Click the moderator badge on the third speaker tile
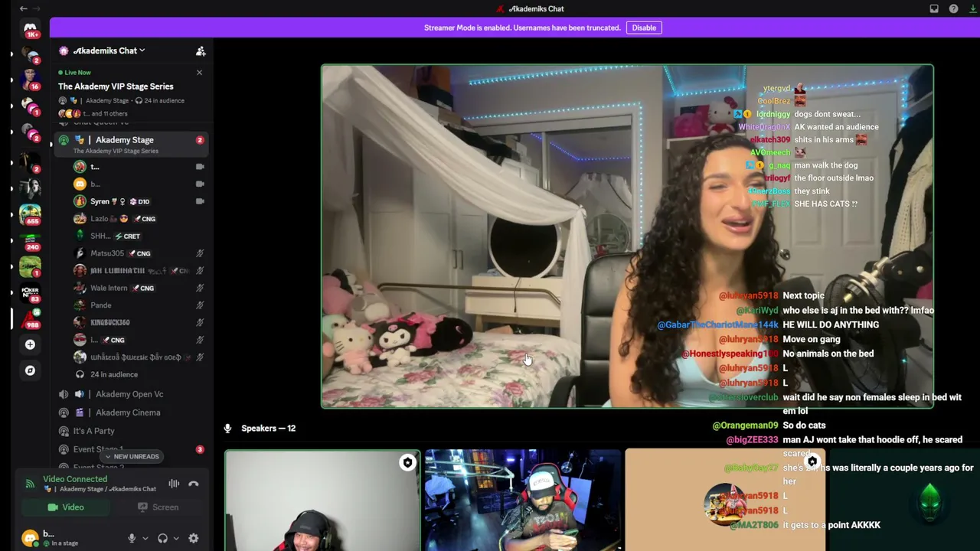 [812, 462]
